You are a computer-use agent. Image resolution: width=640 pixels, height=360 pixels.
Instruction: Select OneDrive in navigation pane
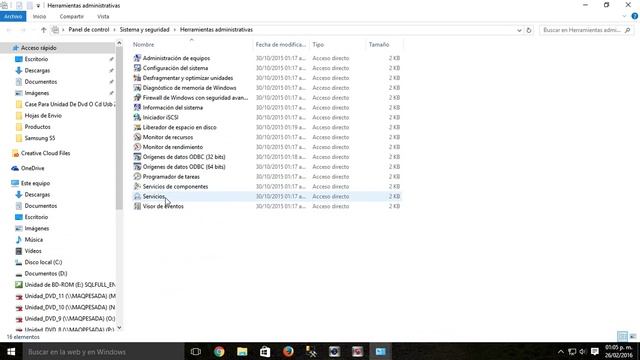tap(32, 168)
